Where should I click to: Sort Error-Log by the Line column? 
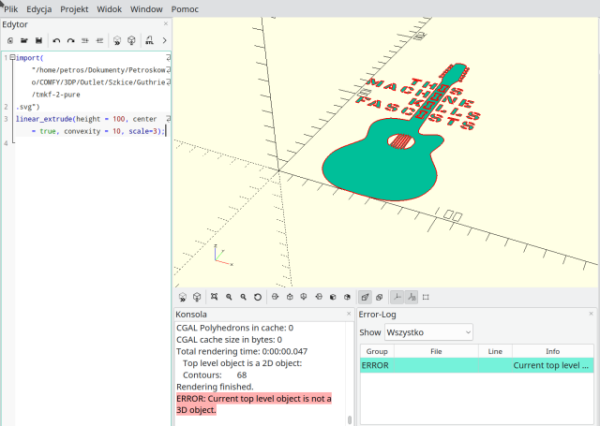coord(495,351)
